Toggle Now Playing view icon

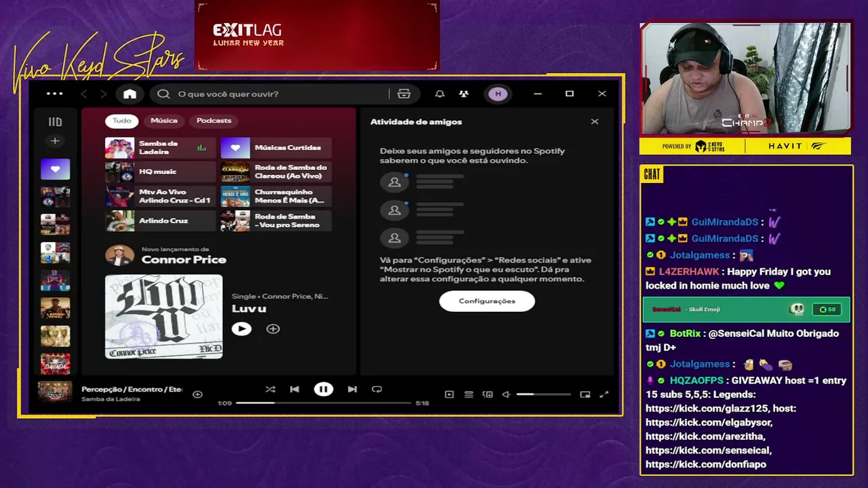449,394
